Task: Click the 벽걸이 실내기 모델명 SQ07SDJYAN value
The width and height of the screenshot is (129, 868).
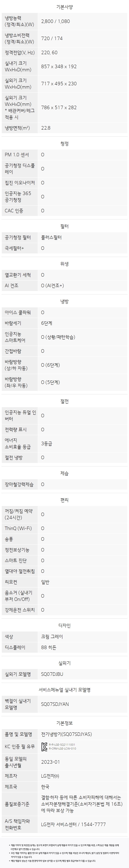Action: coord(55,704)
